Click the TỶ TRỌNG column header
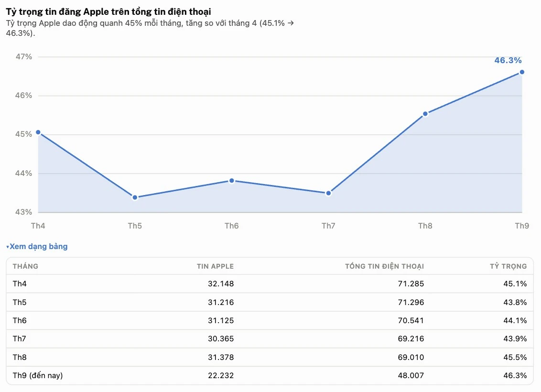This screenshot has height=392, width=541. point(508,266)
